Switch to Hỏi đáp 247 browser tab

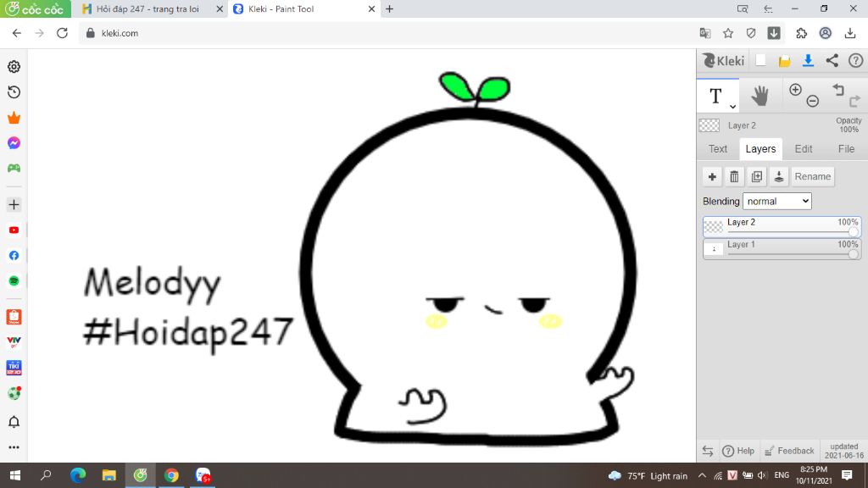coord(147,8)
